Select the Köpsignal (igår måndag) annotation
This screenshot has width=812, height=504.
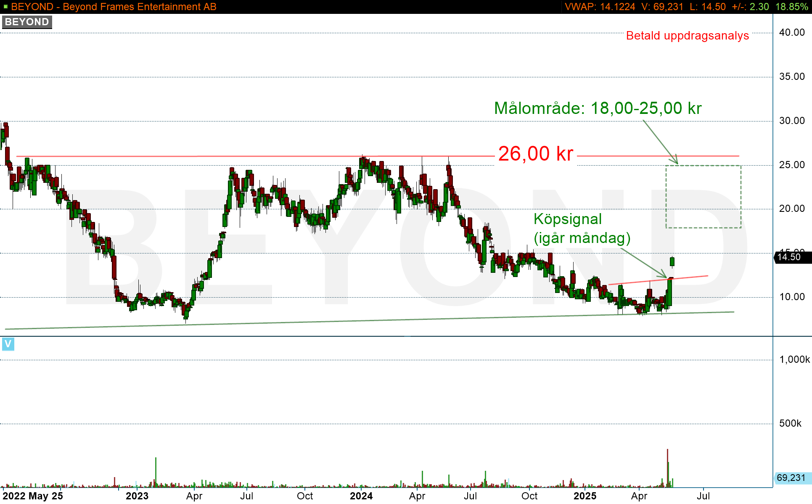pyautogui.click(x=582, y=229)
